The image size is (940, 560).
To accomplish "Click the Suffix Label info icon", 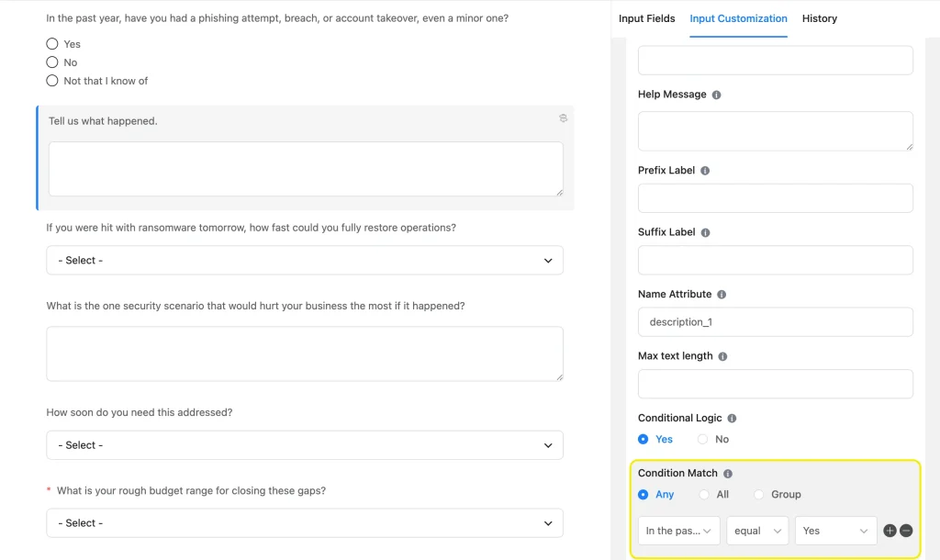I will point(706,232).
